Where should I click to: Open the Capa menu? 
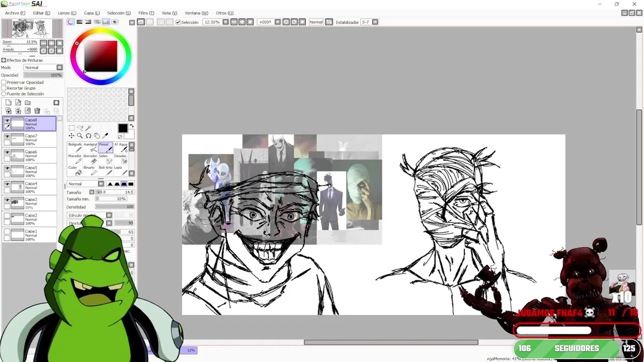[x=92, y=13]
